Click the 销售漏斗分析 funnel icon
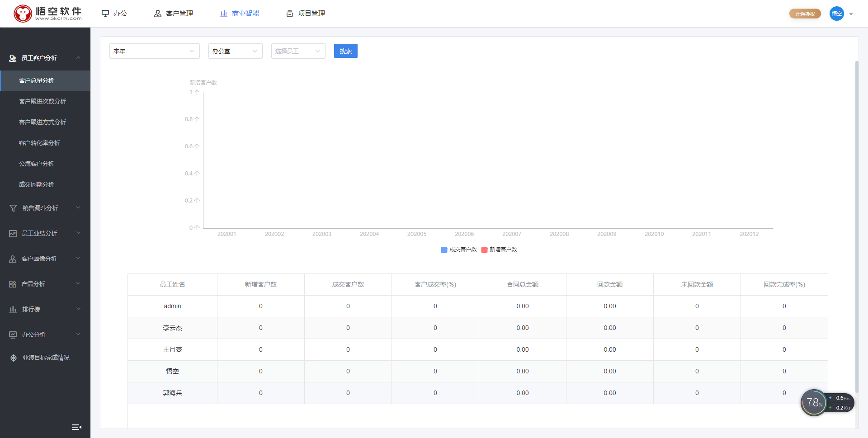This screenshot has width=868, height=438. [x=13, y=208]
